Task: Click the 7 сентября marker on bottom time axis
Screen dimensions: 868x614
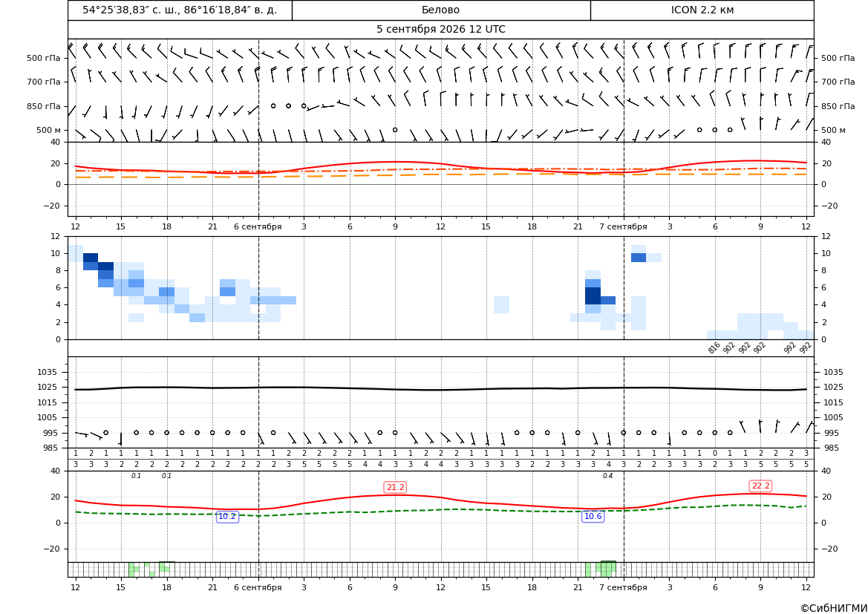Action: 623,587
